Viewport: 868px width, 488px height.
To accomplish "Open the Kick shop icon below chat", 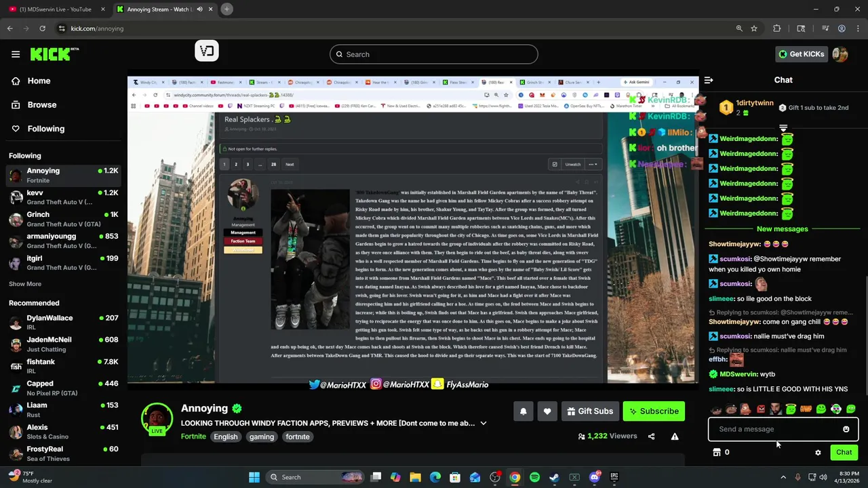I will point(716,452).
